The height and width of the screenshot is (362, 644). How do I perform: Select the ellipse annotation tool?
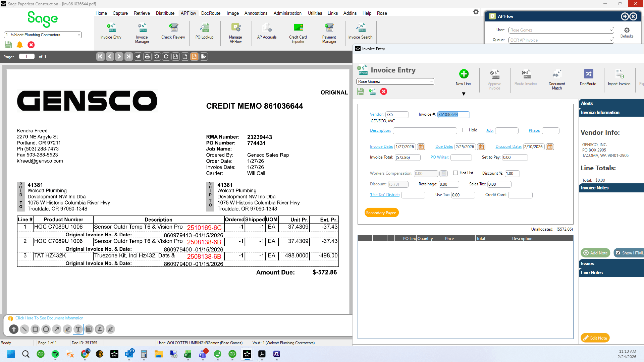(x=46, y=329)
